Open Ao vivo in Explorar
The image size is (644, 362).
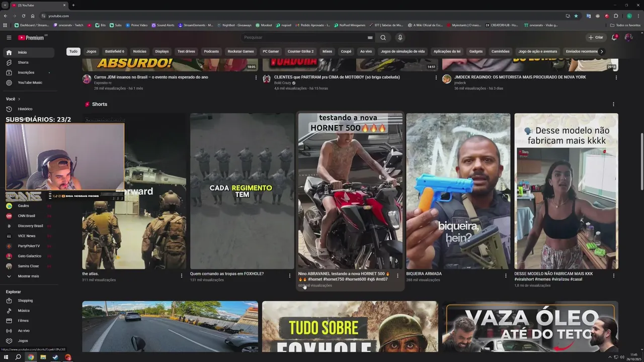[28, 331]
